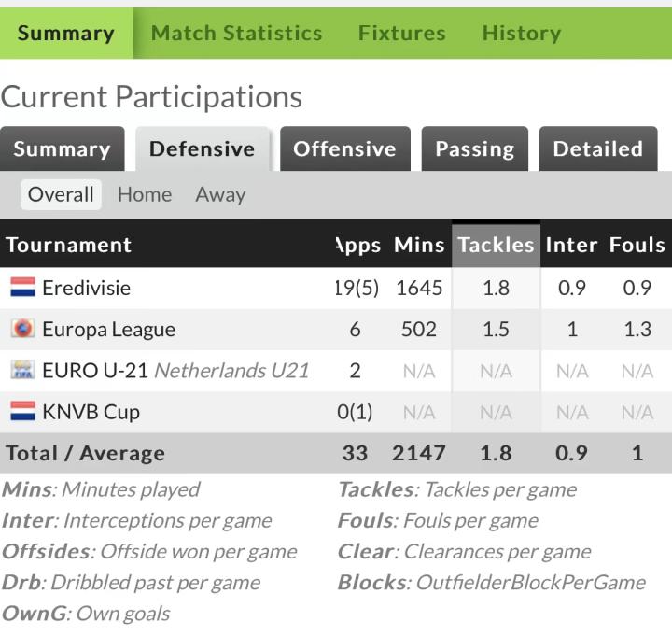Sort table by Mins column header

point(419,246)
